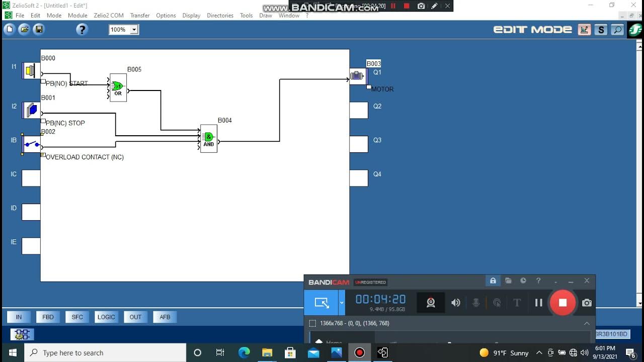Open Help with the question mark icon
The image size is (644, 362).
coord(82,30)
